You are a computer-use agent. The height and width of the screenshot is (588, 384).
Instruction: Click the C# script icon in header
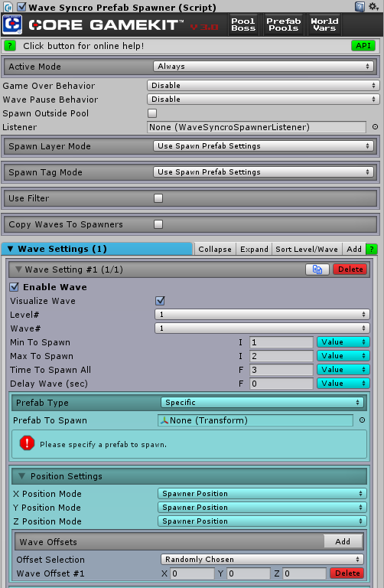(8, 7)
